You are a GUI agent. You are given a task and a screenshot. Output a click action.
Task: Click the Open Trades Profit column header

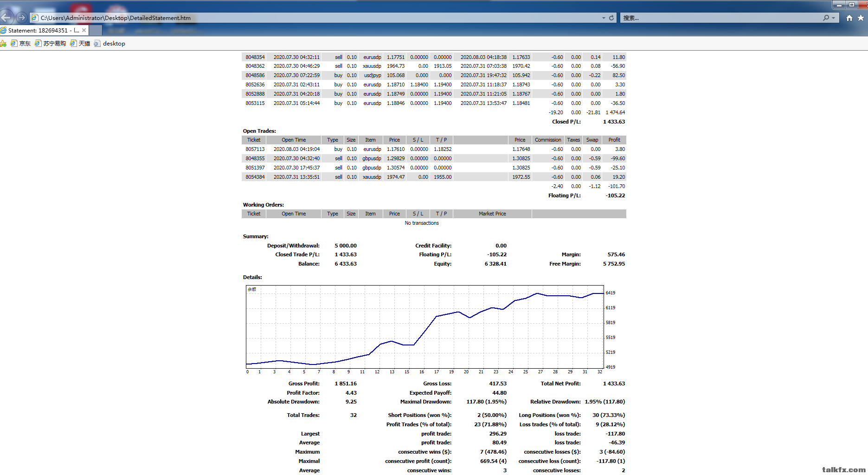pos(614,140)
